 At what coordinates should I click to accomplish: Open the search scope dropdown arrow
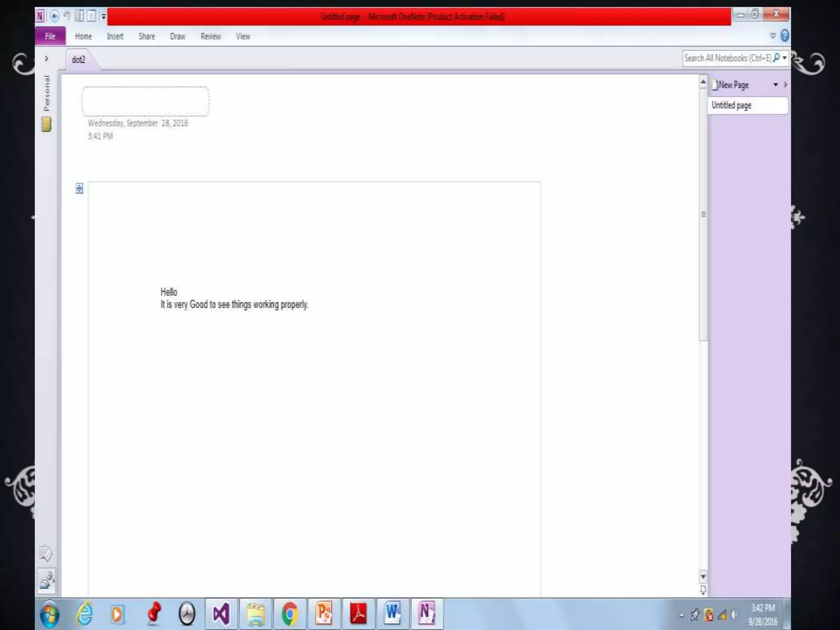click(784, 58)
